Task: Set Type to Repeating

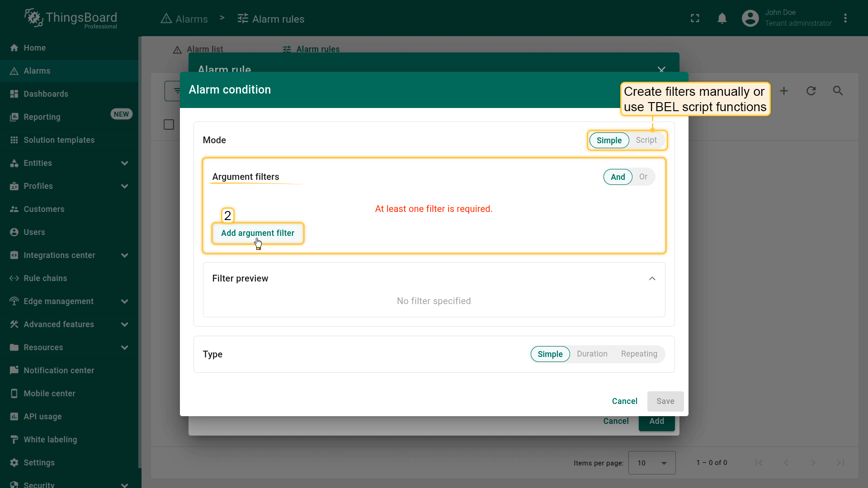Action: pos(639,354)
